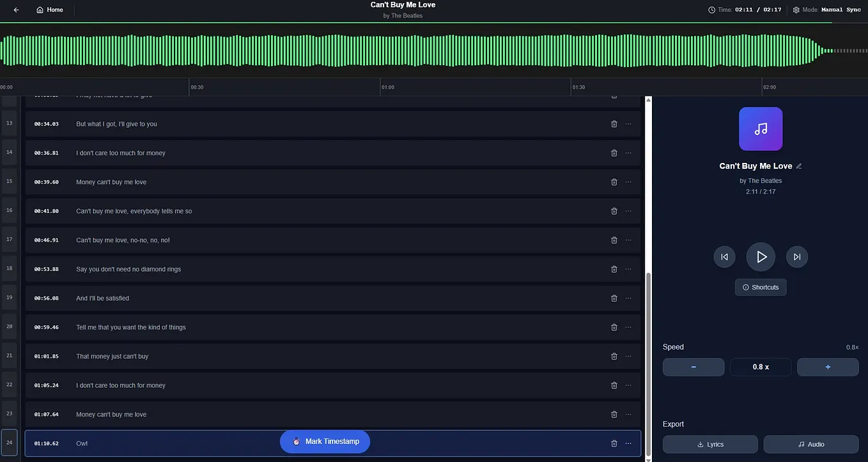The height and width of the screenshot is (462, 868).
Task: Click the music note album artwork
Action: pos(761,128)
